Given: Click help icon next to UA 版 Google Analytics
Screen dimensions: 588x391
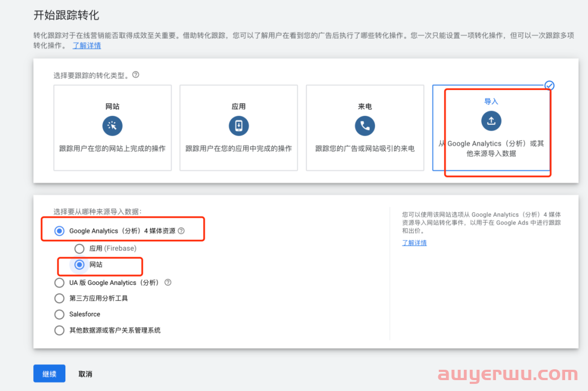Looking at the screenshot, I should tap(168, 283).
